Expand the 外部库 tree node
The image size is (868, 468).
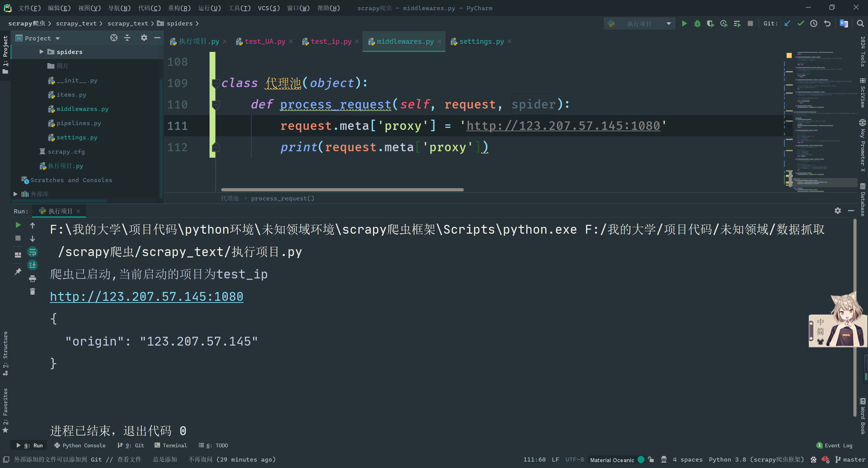(x=15, y=194)
